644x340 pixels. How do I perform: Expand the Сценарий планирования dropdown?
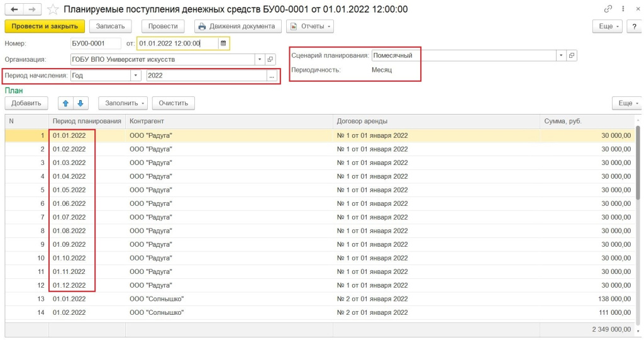point(561,55)
